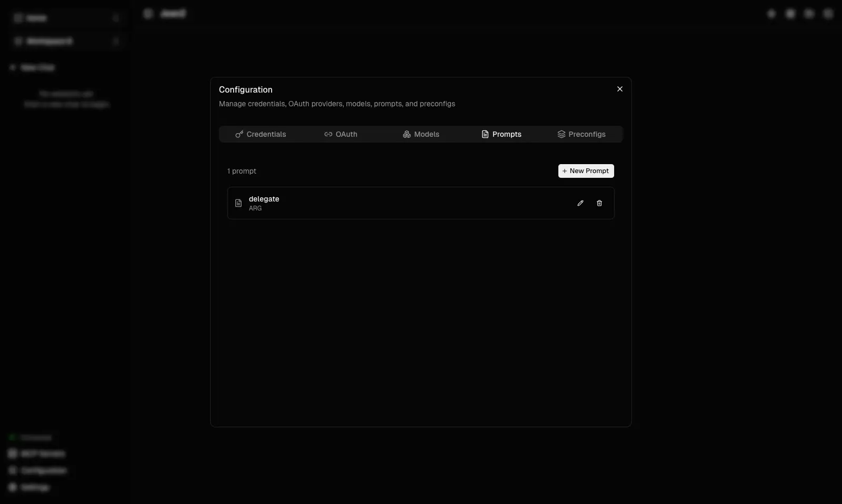Screen dimensions: 842x504
Task: Click the hamburger icon beside Jean2
Action: tap(148, 13)
